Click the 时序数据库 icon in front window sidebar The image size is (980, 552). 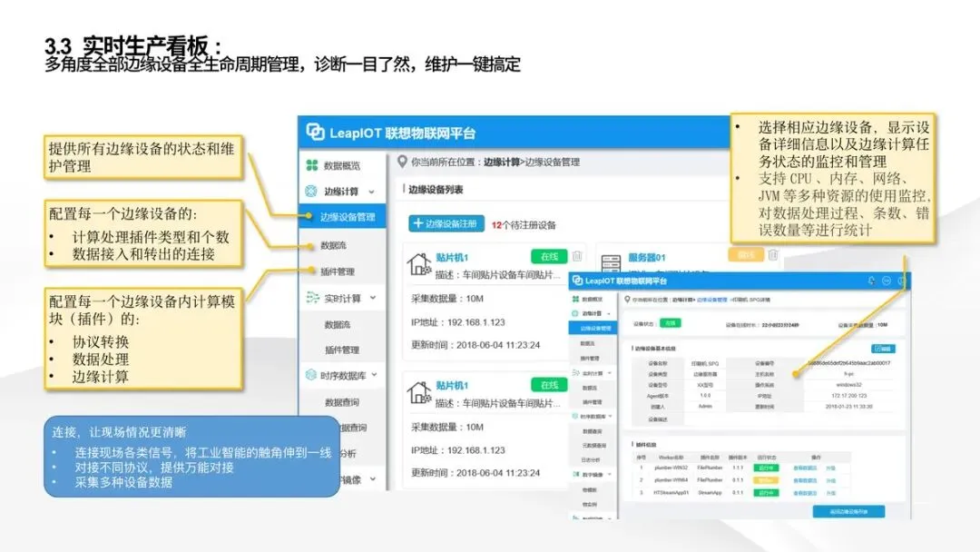pyautogui.click(x=575, y=417)
